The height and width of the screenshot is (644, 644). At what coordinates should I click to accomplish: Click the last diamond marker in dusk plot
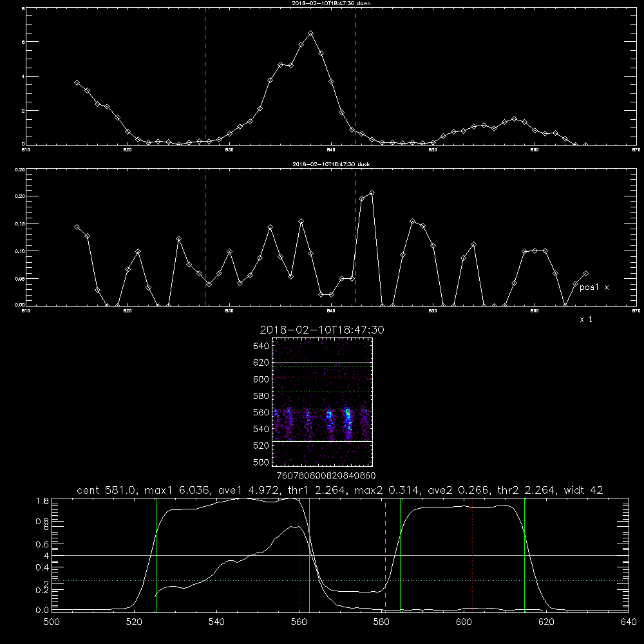[585, 274]
